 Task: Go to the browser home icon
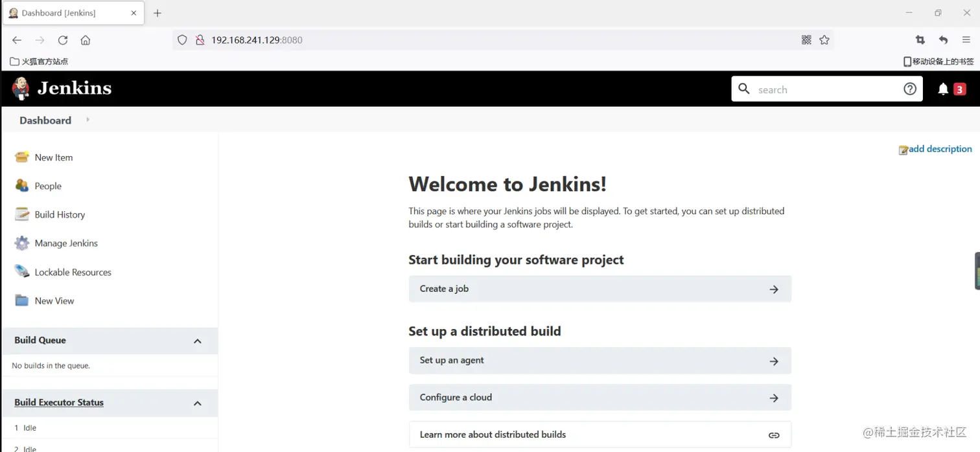[86, 40]
